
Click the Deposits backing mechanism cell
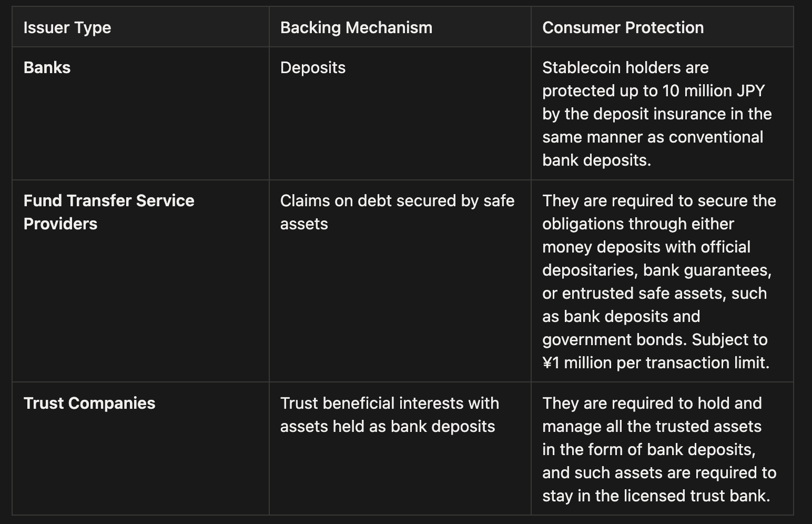312,67
